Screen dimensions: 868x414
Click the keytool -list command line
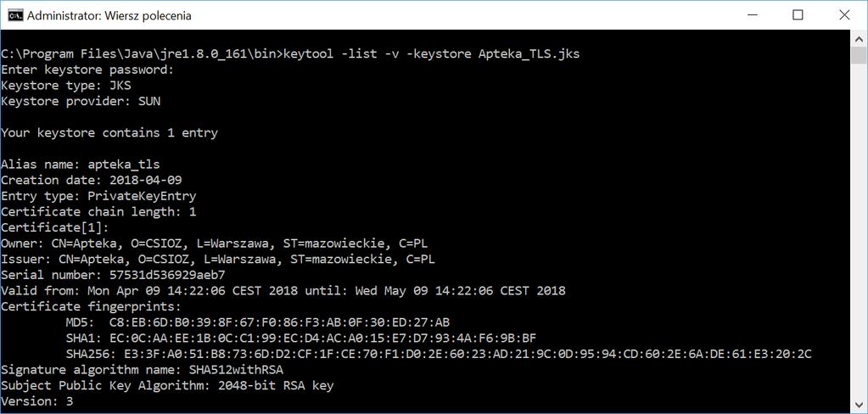point(291,54)
